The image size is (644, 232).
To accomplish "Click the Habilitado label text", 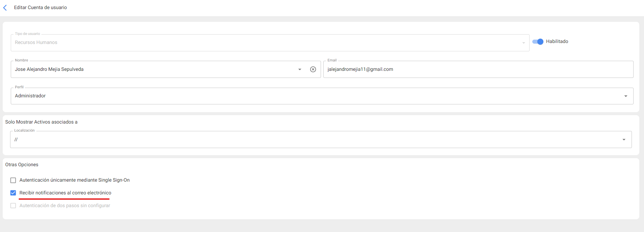I will pos(557,42).
